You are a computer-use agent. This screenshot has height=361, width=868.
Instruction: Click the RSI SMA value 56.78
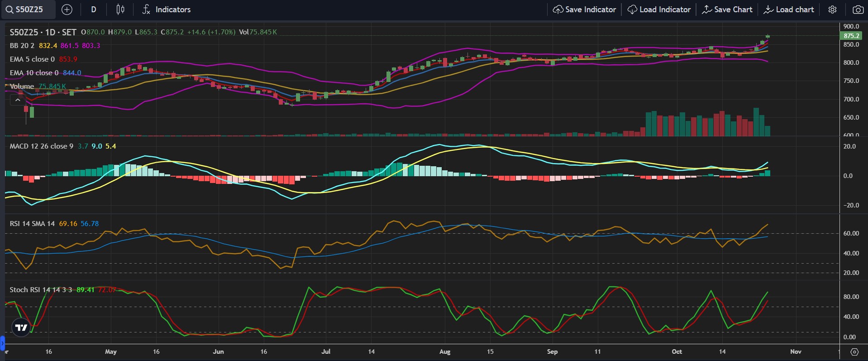click(90, 224)
